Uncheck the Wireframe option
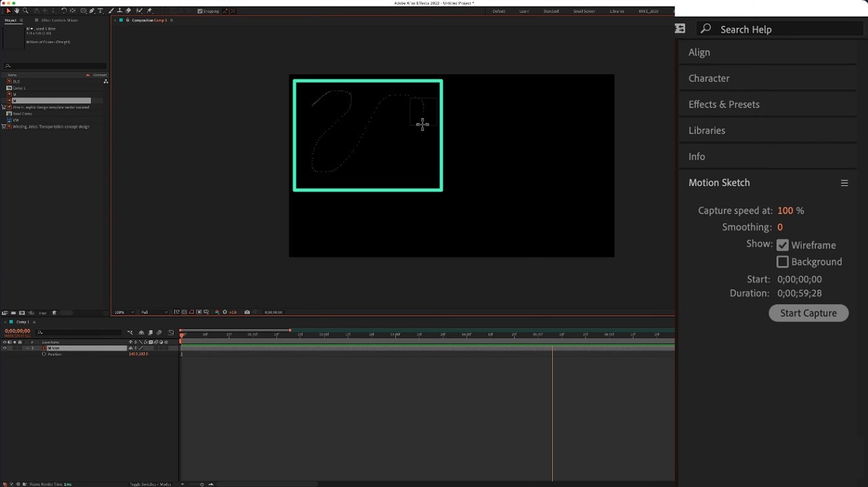 [782, 245]
